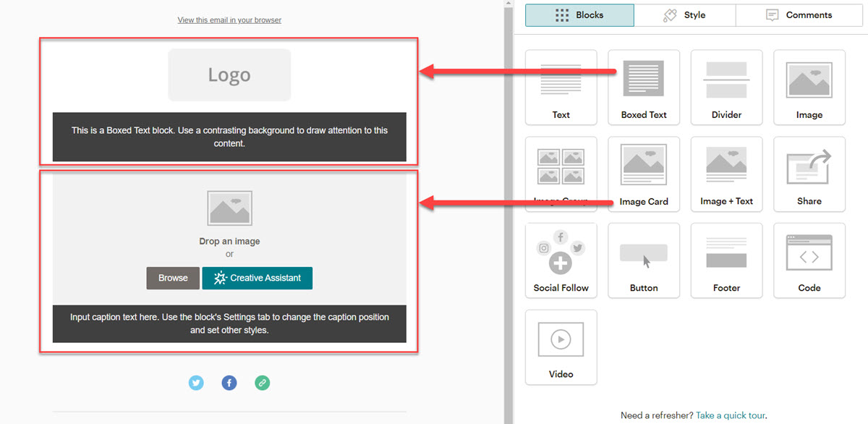This screenshot has height=424, width=868.
Task: Pick the Image + Text block
Action: tap(726, 174)
